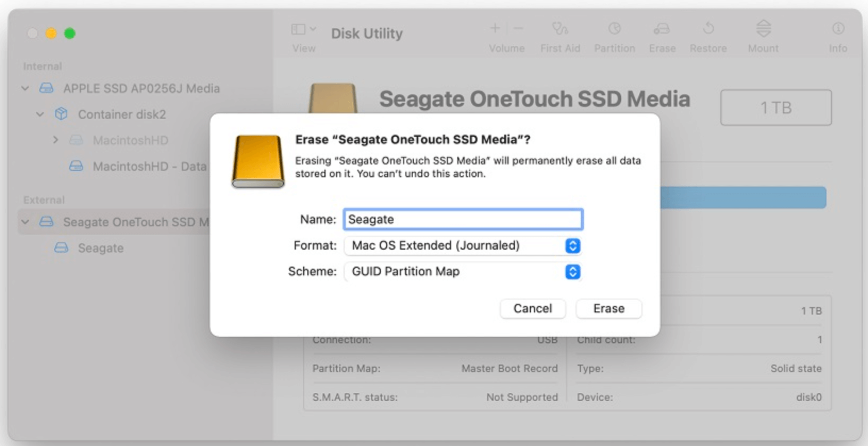
Task: Click the Internal section header
Action: (43, 67)
